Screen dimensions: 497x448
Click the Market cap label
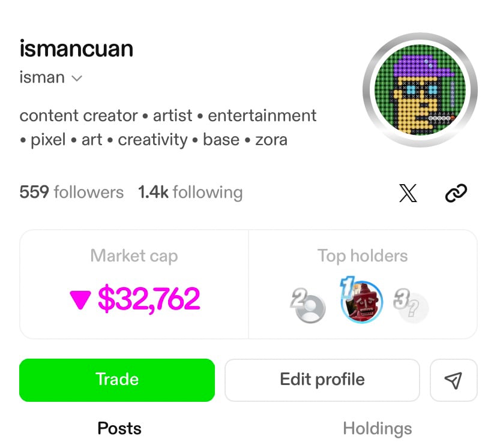pos(134,257)
